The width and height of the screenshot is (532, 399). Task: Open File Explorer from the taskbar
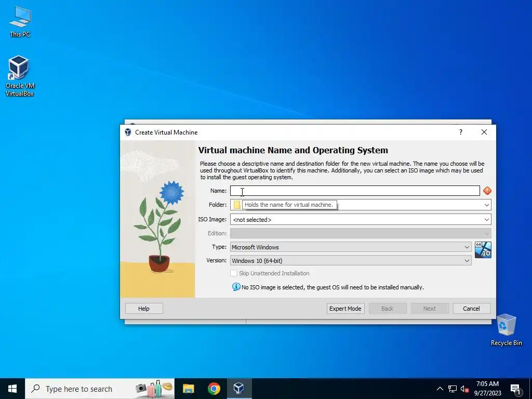(x=188, y=389)
